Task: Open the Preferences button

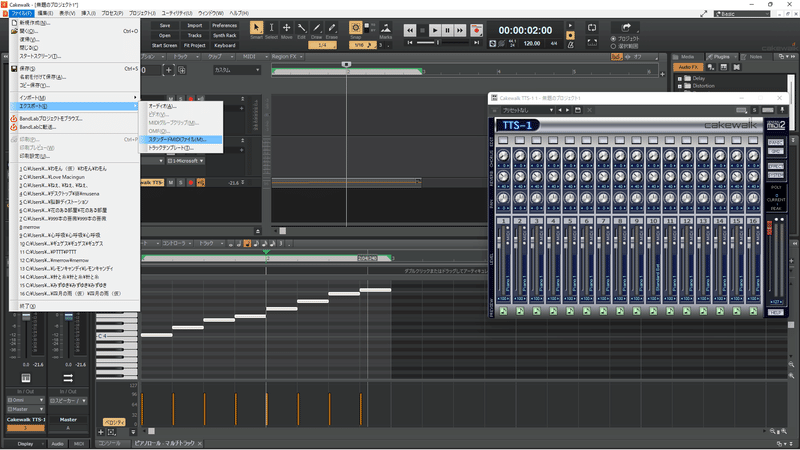Action: point(224,26)
